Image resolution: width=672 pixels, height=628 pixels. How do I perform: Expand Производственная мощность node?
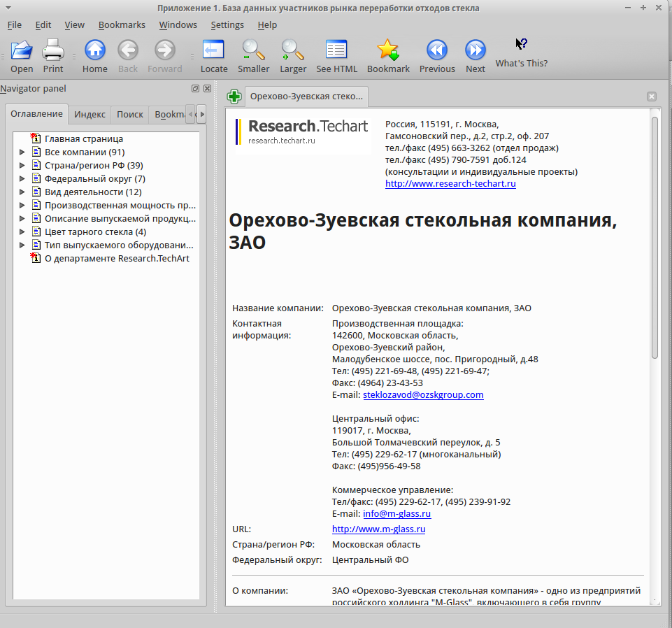coord(22,206)
